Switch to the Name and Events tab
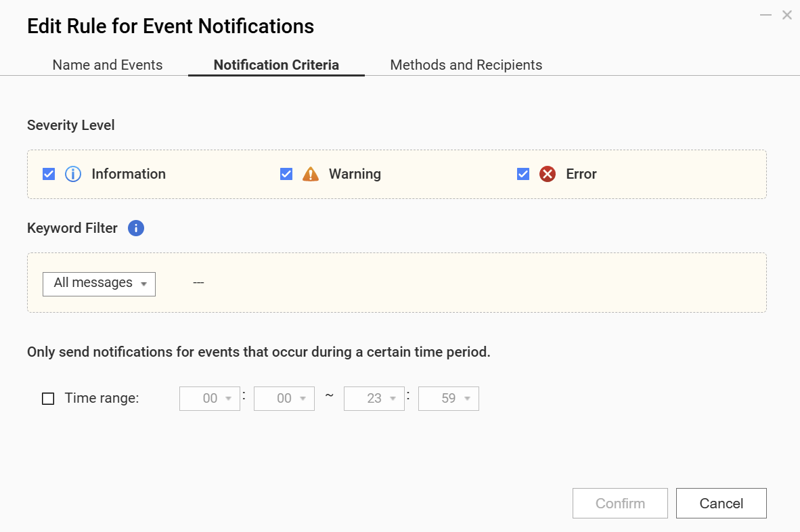 108,65
